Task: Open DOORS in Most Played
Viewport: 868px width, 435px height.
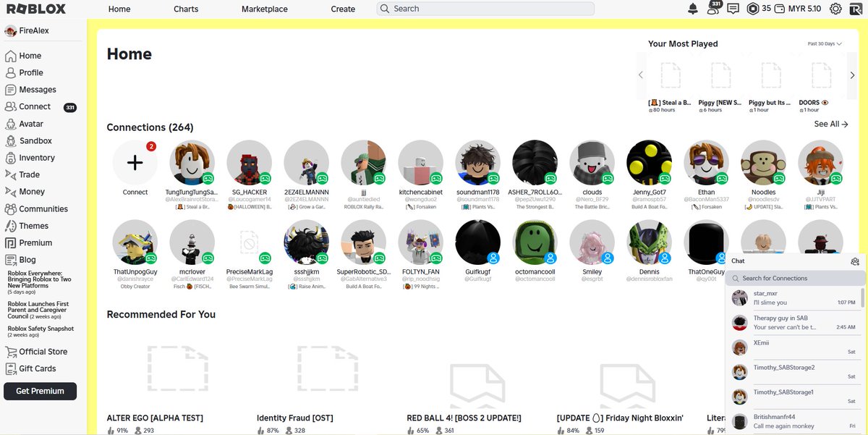Action: (821, 82)
